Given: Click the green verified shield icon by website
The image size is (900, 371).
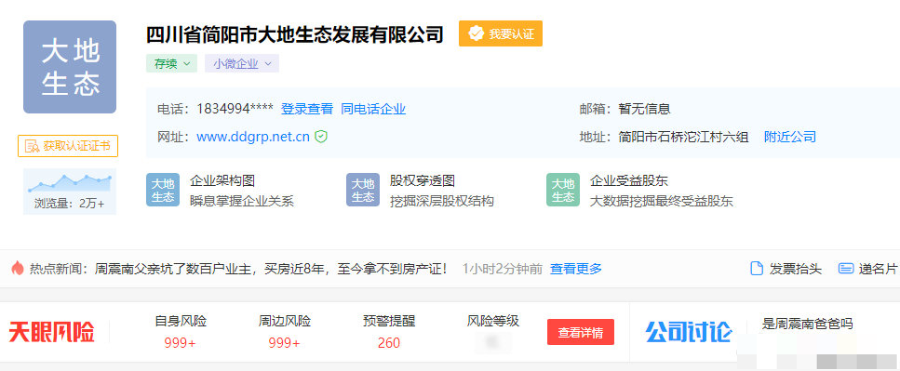Looking at the screenshot, I should (321, 137).
